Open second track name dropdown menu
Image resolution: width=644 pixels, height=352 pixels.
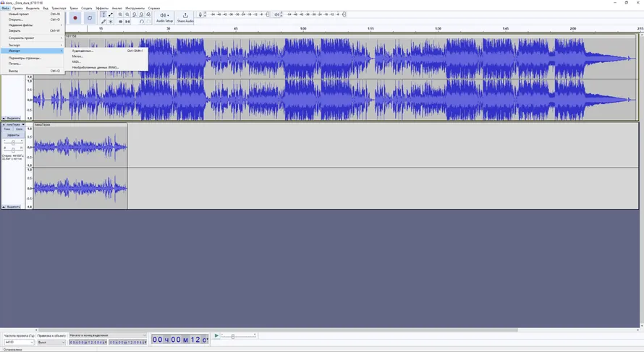tap(16, 124)
